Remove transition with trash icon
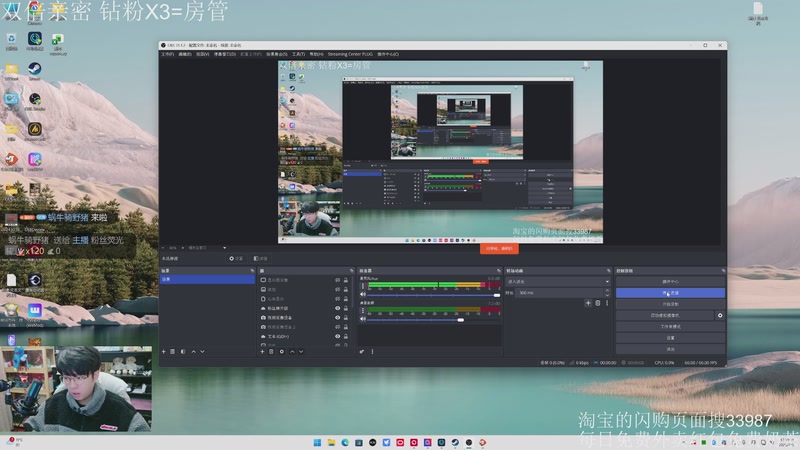This screenshot has height=450, width=800. [x=597, y=303]
